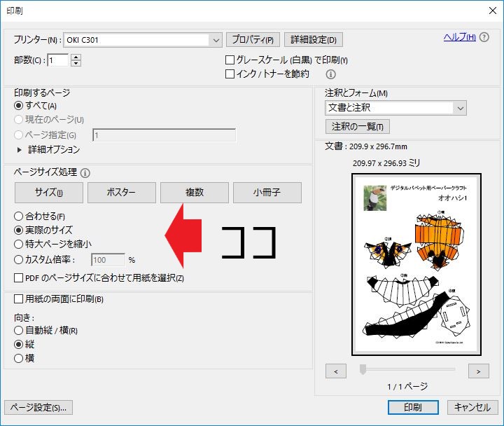Switch to ポスター page sizing tab
The width and height of the screenshot is (504, 426).
[x=122, y=193]
